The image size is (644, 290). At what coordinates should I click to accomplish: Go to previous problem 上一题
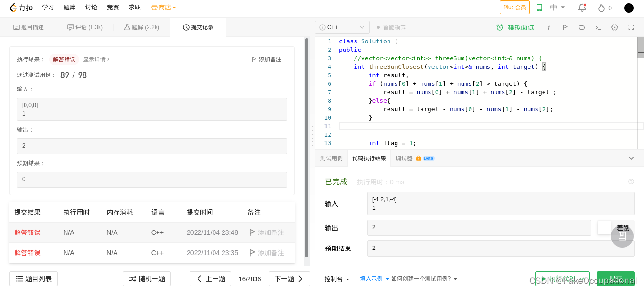point(210,279)
